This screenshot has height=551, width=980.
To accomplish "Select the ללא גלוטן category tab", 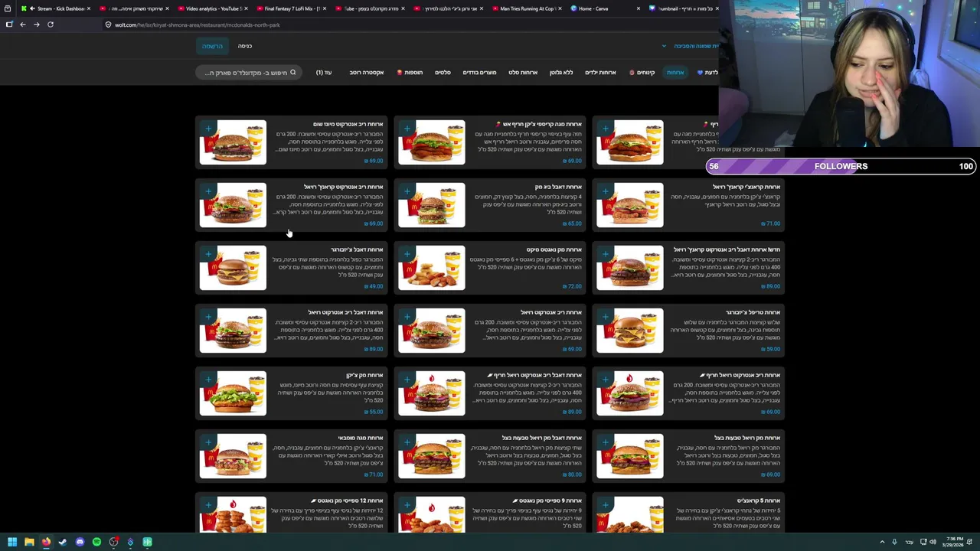I will tap(560, 73).
